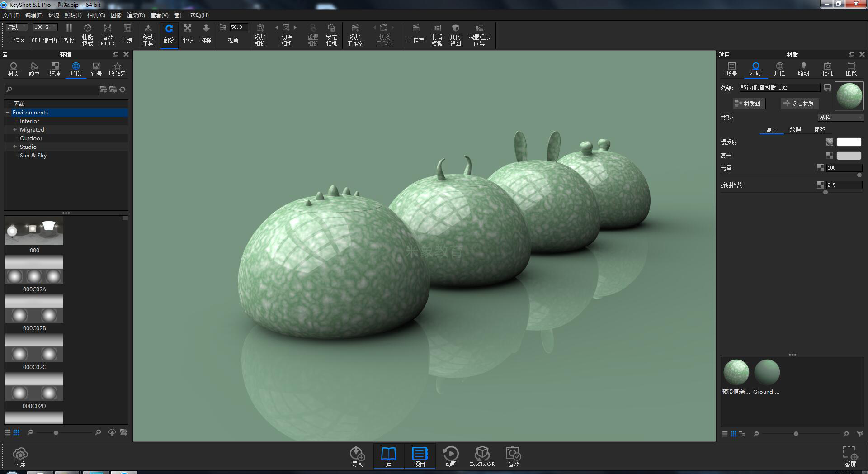The width and height of the screenshot is (868, 474).
Task: Open the Material Graph (材质图)
Action: click(x=749, y=103)
